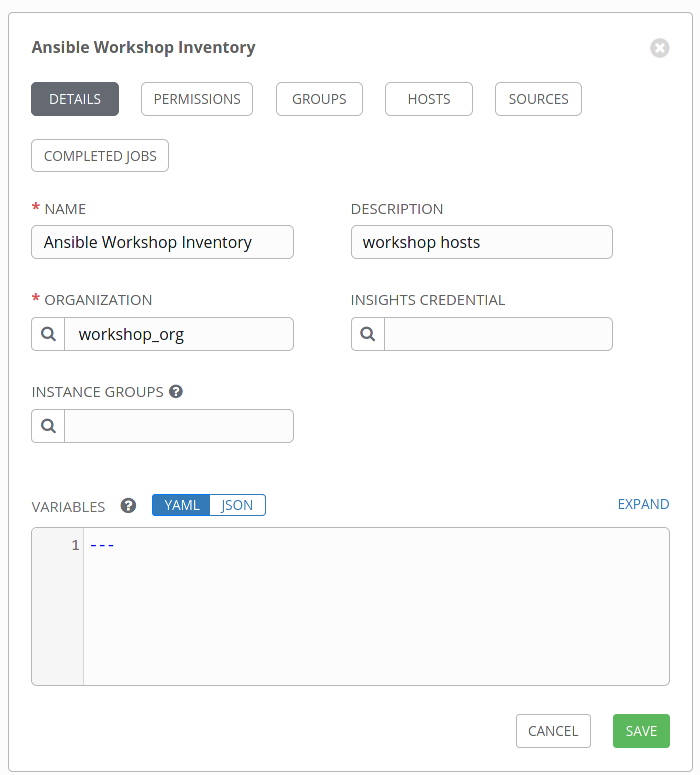Image resolution: width=700 pixels, height=775 pixels.
Task: Open the Instance Groups lookup search icon
Action: tap(48, 426)
